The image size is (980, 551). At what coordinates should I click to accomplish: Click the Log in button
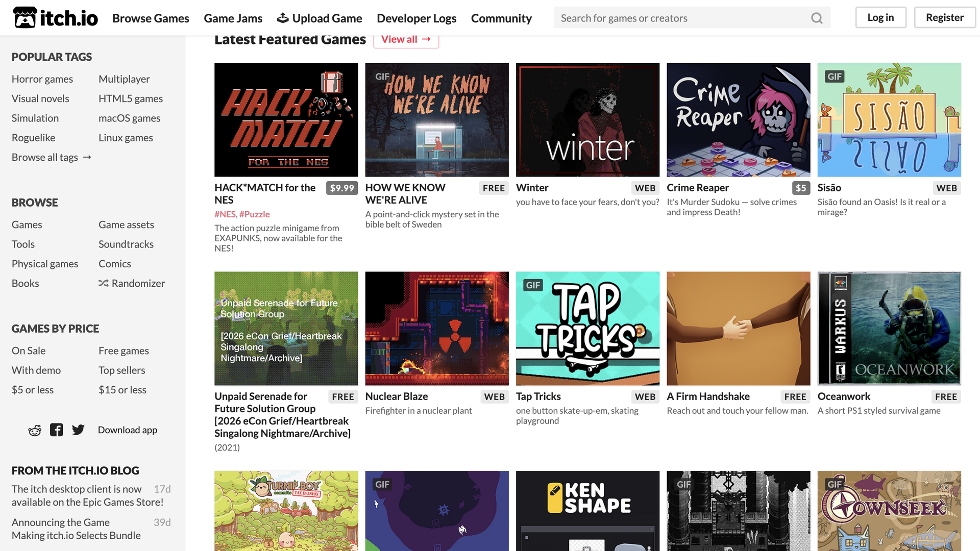pos(880,17)
